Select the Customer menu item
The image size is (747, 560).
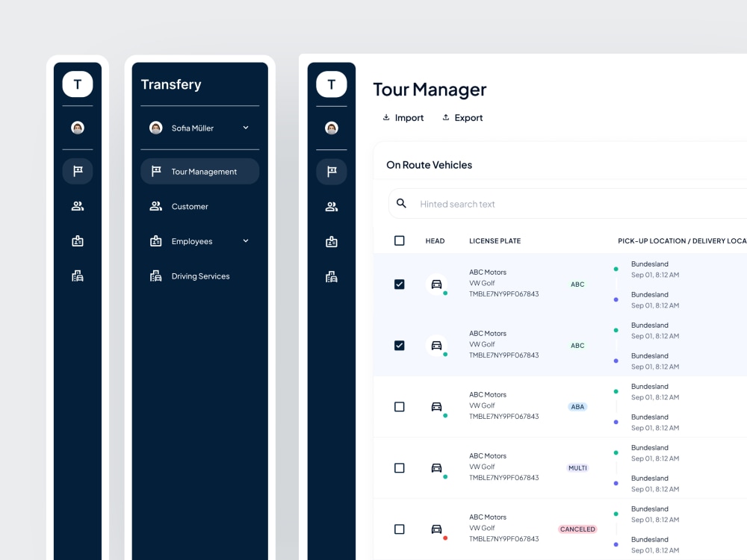click(x=190, y=206)
